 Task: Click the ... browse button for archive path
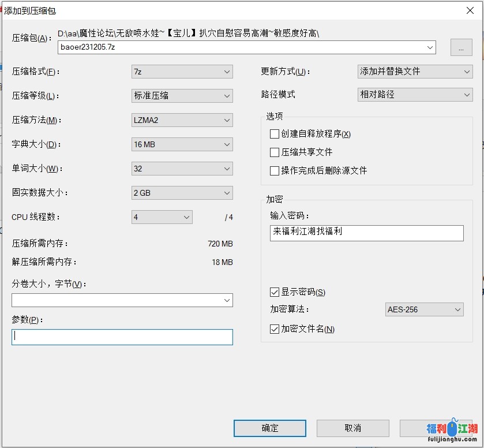click(x=461, y=47)
